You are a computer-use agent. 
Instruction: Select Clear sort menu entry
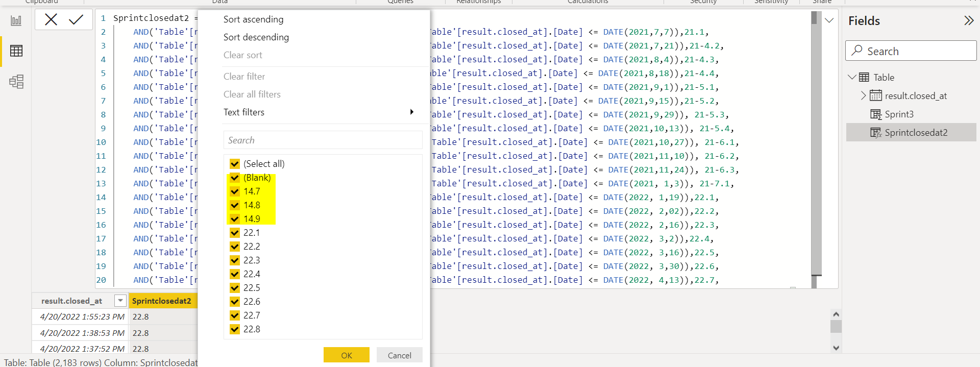(x=242, y=55)
